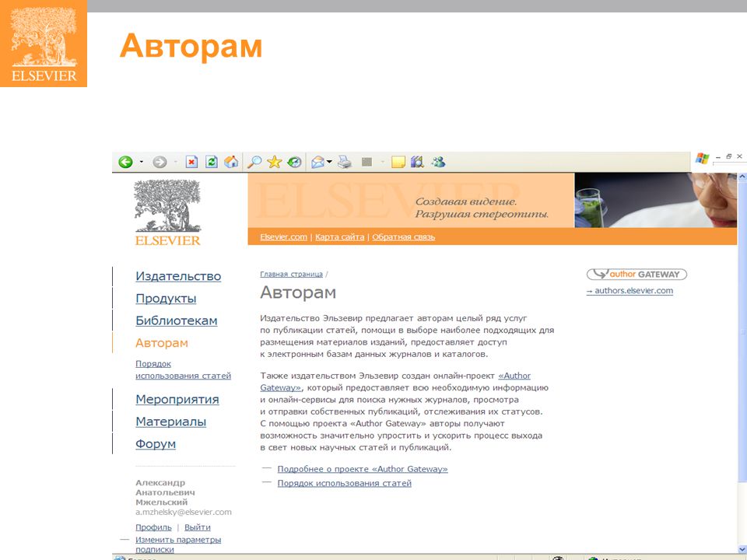Screen dimensions: 747x560
Task: Open Подробнее о проекте «Author Gateway» link
Action: (363, 469)
